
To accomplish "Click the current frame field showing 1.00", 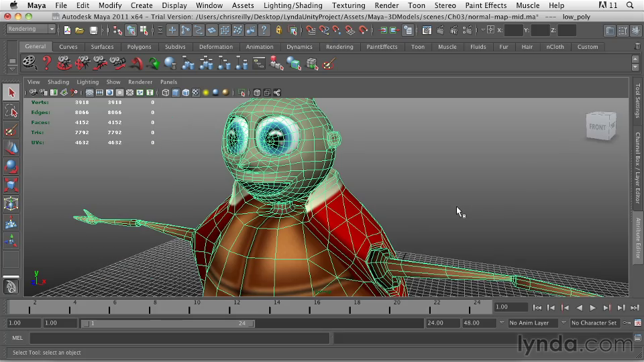I will pos(511,307).
